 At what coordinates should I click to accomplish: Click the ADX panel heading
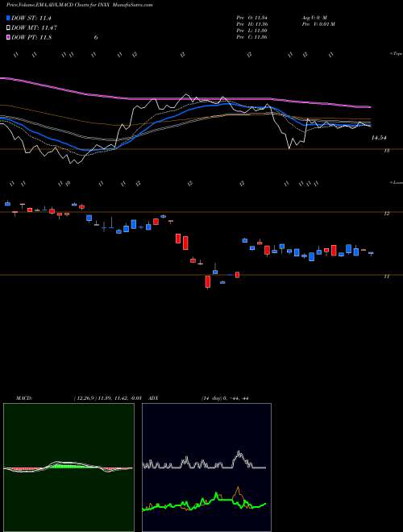[x=153, y=397]
